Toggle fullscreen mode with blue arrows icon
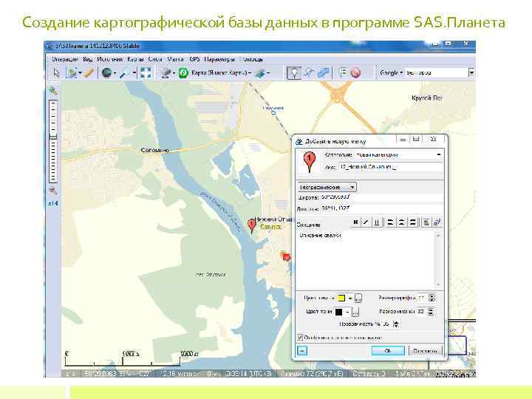This screenshot has height=399, width=532. (146, 72)
